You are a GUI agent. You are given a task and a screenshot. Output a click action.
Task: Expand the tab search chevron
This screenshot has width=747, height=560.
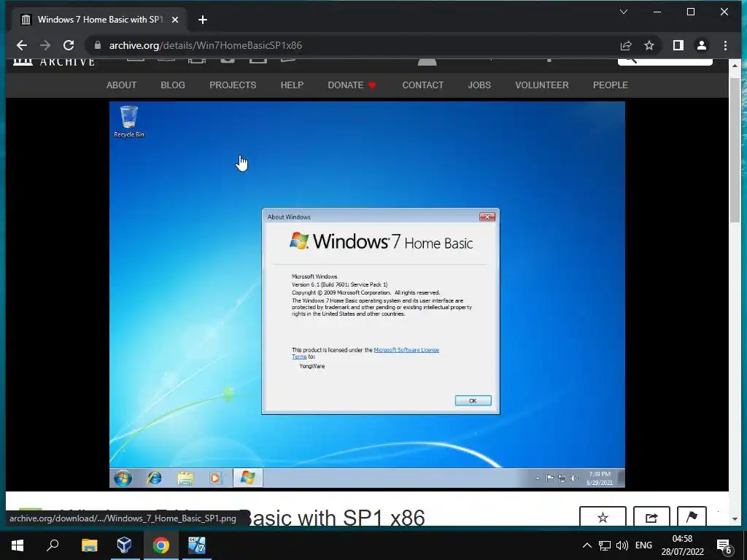click(624, 12)
